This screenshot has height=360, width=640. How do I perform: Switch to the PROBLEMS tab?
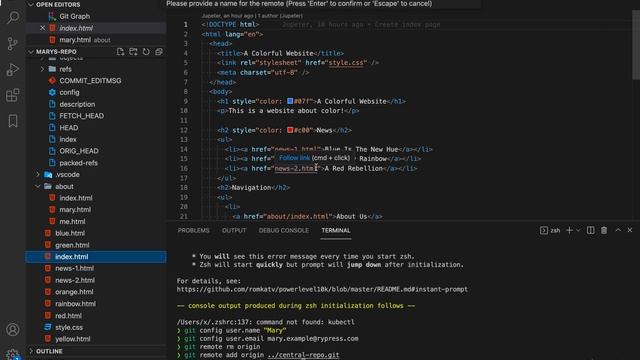[x=193, y=231]
